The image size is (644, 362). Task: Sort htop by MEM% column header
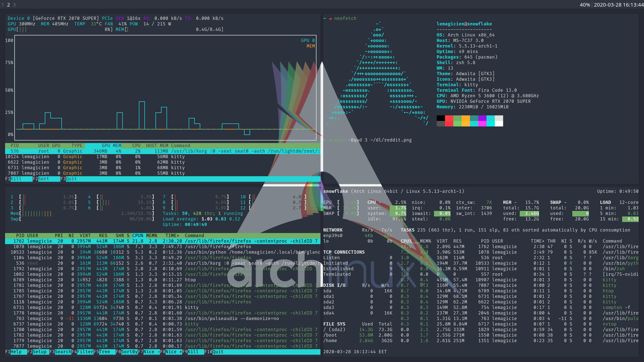[x=151, y=236]
